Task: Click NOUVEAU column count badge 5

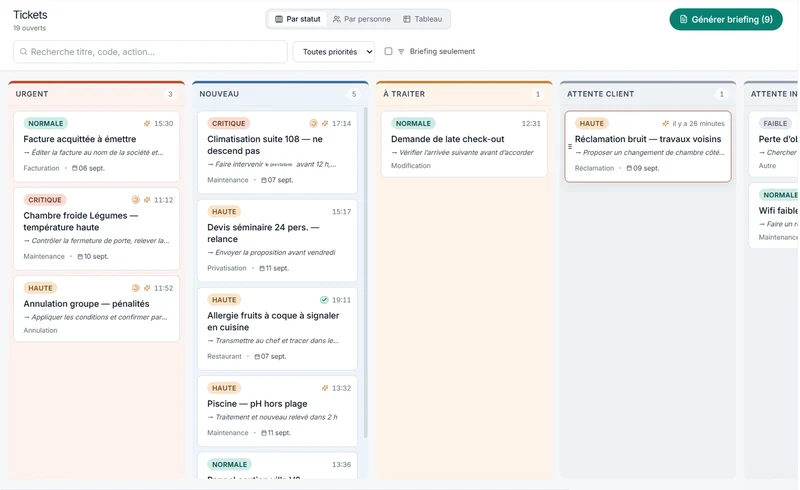Action: [354, 94]
